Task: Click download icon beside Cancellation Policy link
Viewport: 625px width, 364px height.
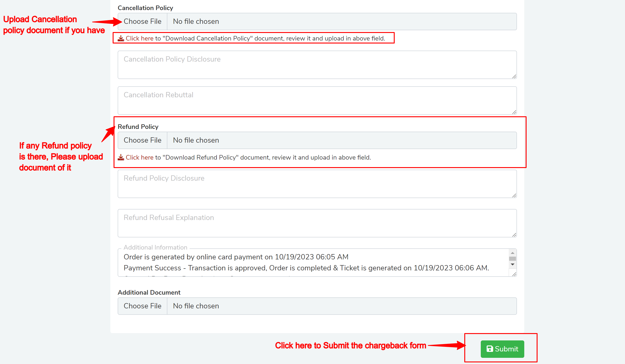Action: [121, 38]
